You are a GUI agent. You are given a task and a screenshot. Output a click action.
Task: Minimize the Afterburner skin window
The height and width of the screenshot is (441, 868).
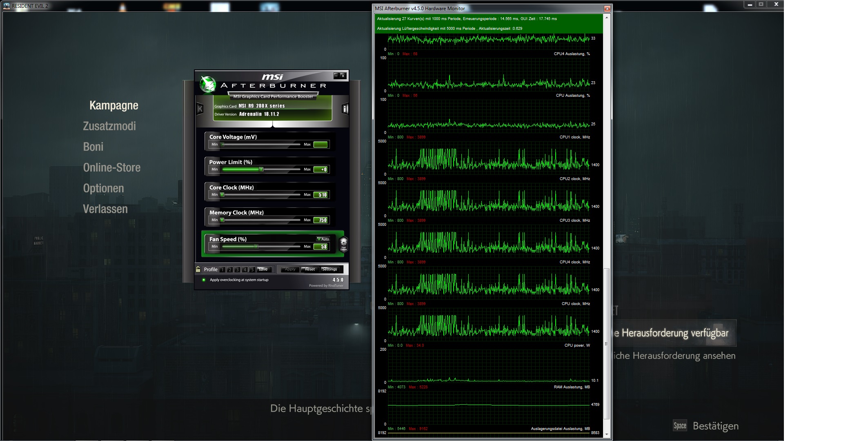(336, 76)
